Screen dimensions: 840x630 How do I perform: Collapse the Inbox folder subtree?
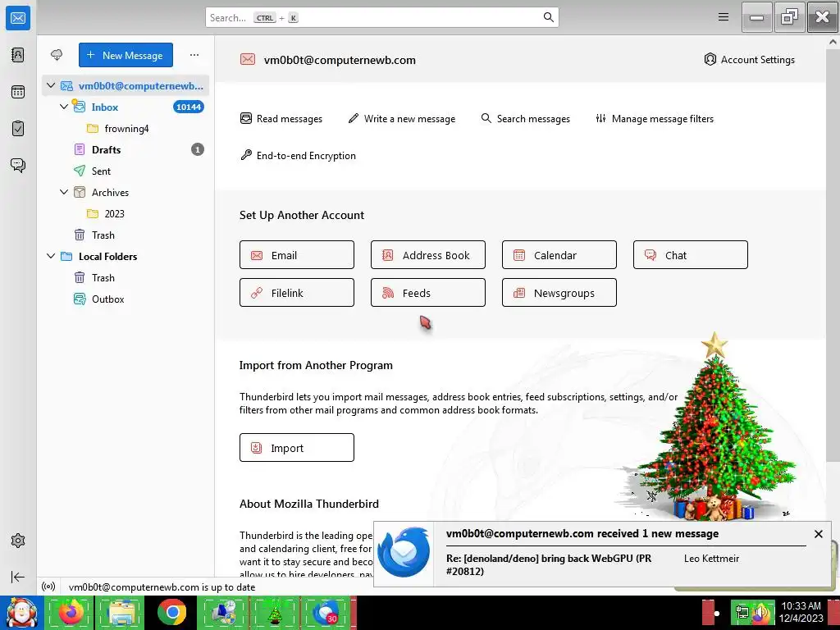tap(64, 107)
